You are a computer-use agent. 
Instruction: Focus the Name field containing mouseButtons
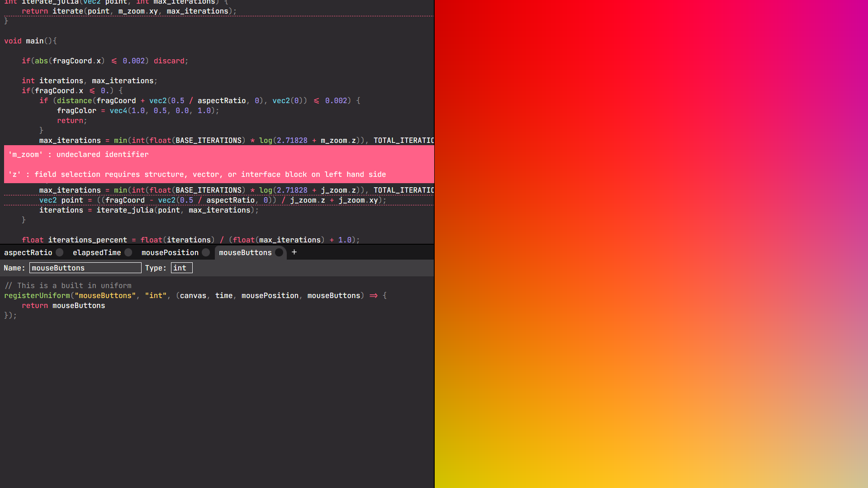pos(85,268)
